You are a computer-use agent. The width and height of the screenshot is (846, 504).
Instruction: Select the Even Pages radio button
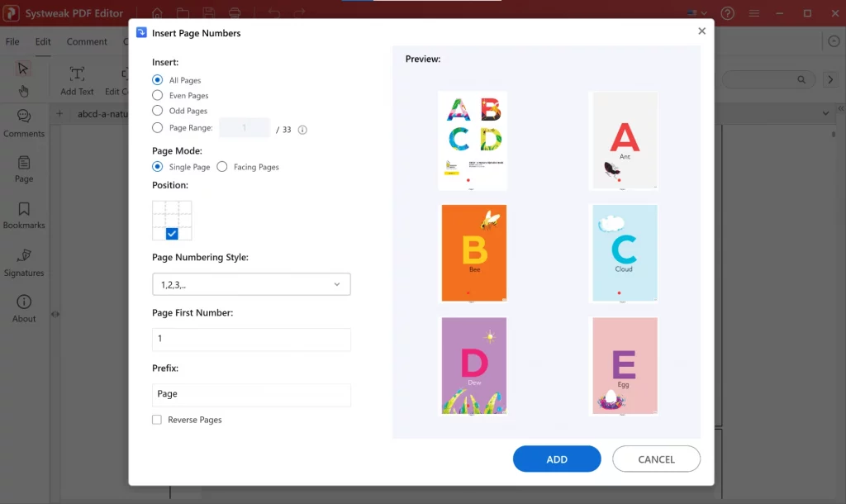(x=157, y=95)
